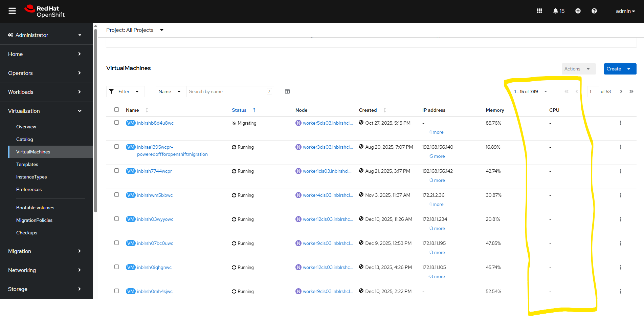Select checkbox for inblrsh07bc0uwc
The width and height of the screenshot is (644, 316).
tap(117, 243)
